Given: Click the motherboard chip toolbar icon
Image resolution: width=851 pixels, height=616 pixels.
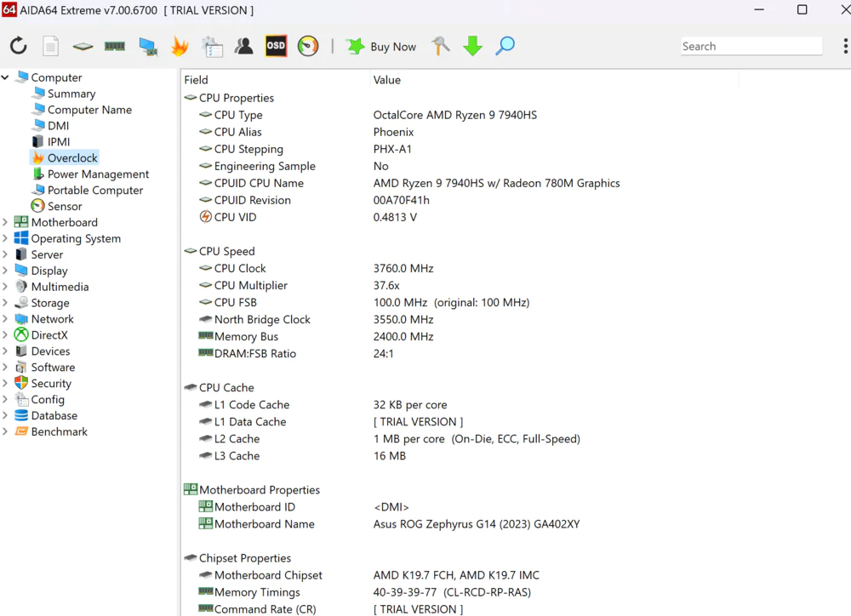Looking at the screenshot, I should point(83,47).
